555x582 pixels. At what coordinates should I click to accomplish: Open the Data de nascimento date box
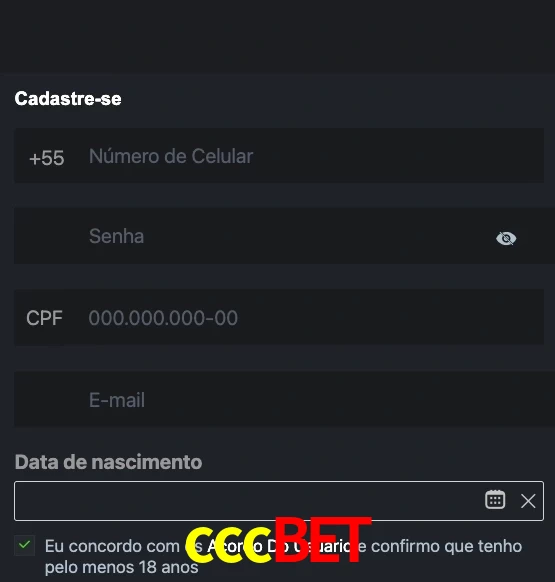click(279, 501)
